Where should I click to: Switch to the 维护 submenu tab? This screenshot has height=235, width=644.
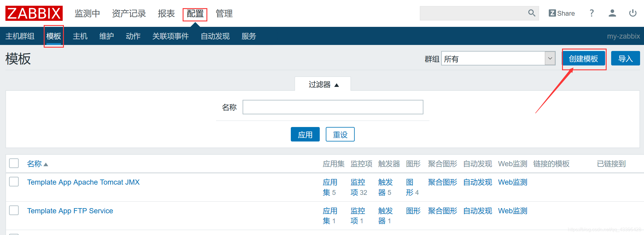(107, 36)
